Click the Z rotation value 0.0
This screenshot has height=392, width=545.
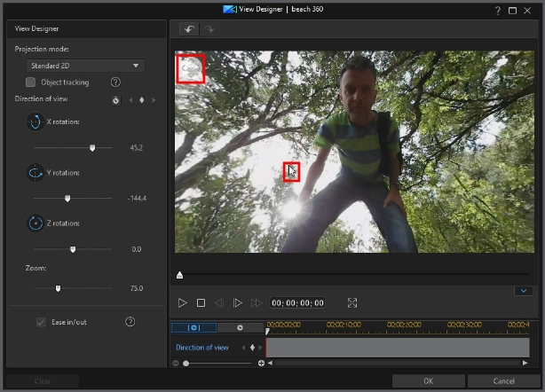click(137, 249)
